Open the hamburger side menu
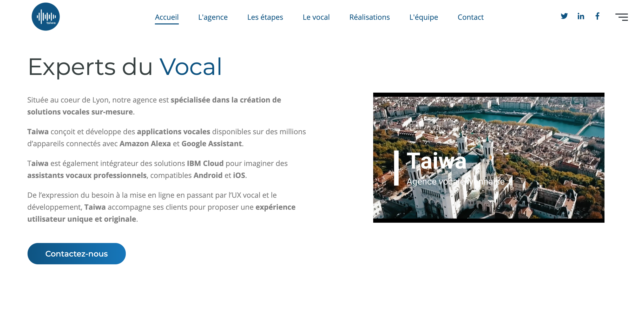The width and height of the screenshot is (644, 320). (x=621, y=17)
